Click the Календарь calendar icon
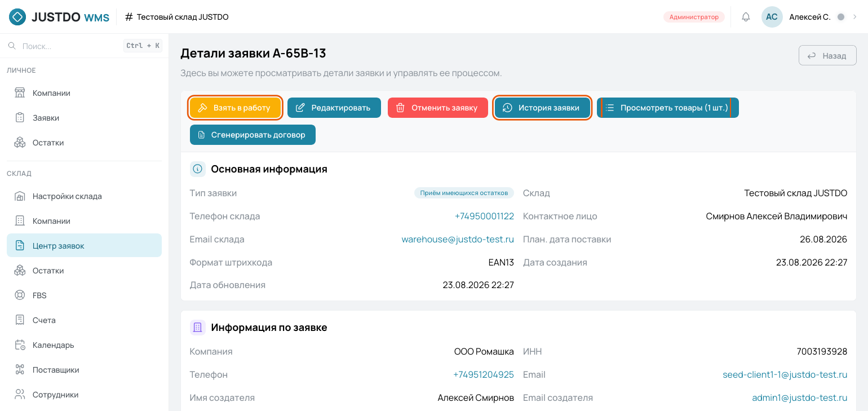The width and height of the screenshot is (868, 411). (x=20, y=345)
